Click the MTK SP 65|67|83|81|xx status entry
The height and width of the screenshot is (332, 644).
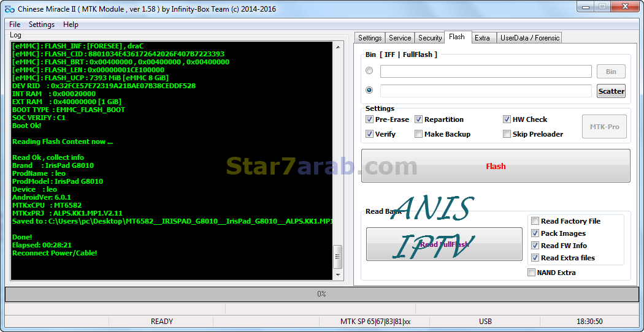click(x=375, y=322)
